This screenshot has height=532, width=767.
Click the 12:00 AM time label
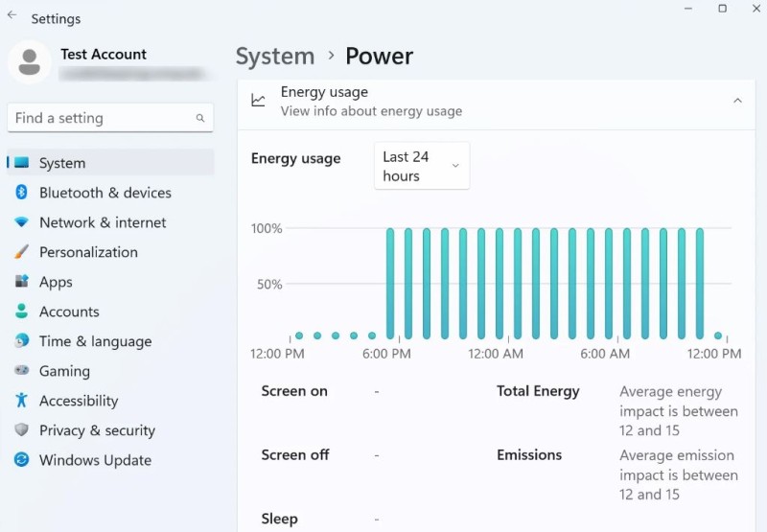496,354
